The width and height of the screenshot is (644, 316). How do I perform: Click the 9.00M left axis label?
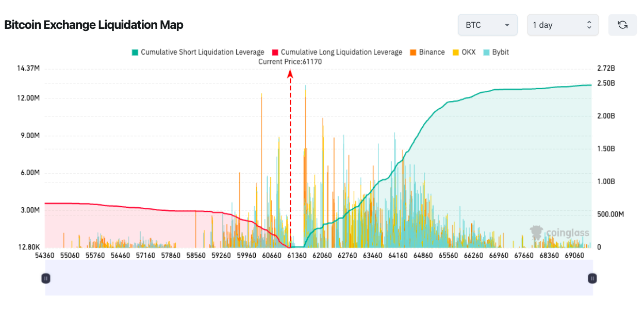point(30,136)
